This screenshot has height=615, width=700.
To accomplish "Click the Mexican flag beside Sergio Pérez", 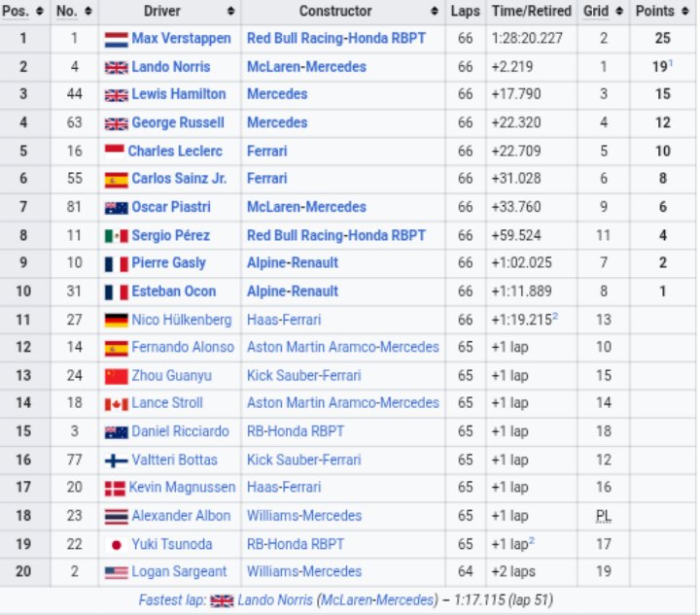I will coord(116,236).
